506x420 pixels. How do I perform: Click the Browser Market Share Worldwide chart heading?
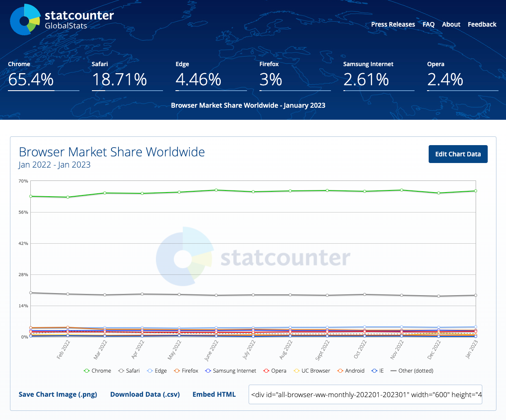(x=112, y=152)
